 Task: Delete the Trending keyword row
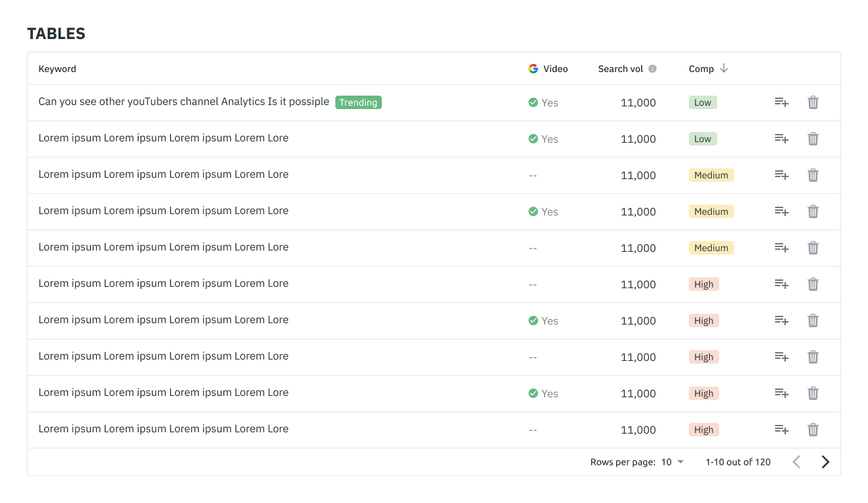point(813,102)
